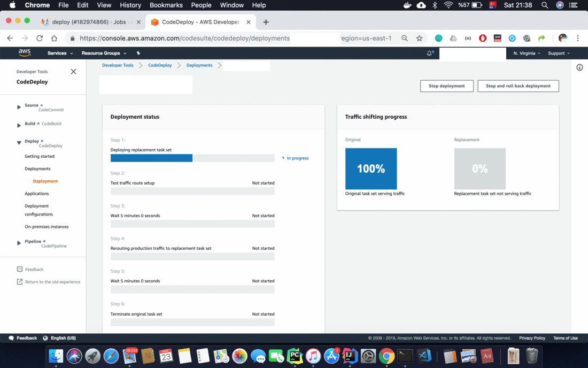Viewport: 588px width, 368px height.
Task: Open Finder from the dock
Action: 56,356
